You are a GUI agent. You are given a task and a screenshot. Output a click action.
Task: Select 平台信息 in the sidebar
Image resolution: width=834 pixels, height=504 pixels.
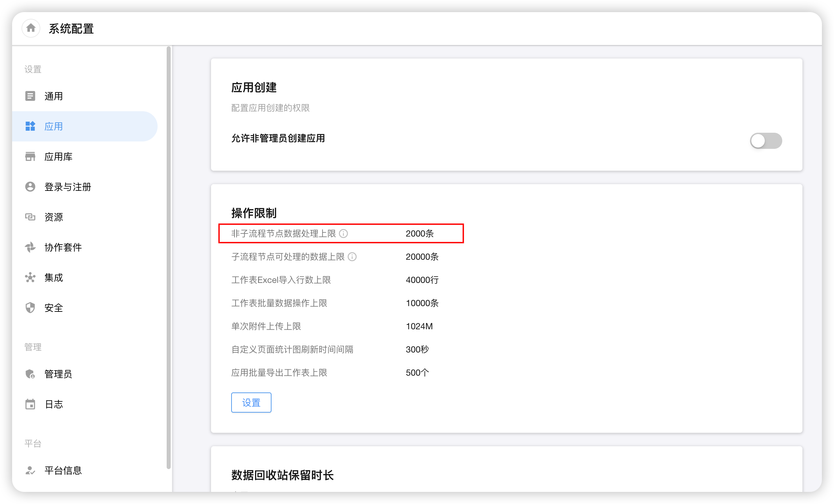coord(63,470)
